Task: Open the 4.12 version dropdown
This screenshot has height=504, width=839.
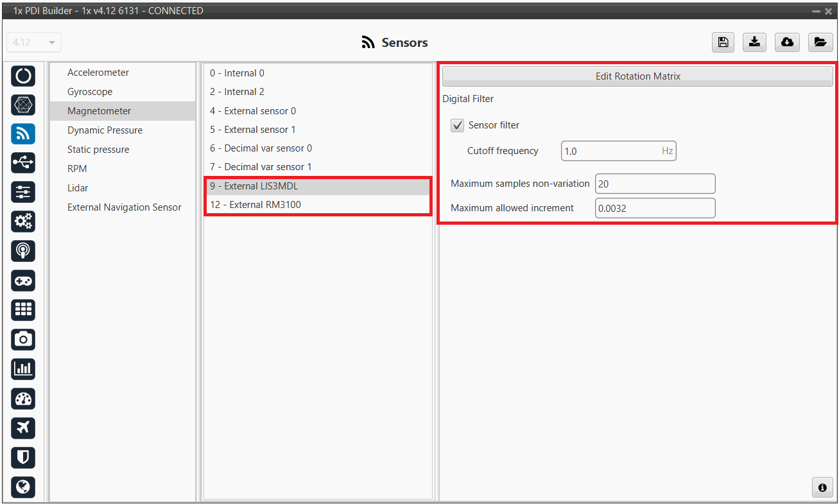Action: [34, 42]
